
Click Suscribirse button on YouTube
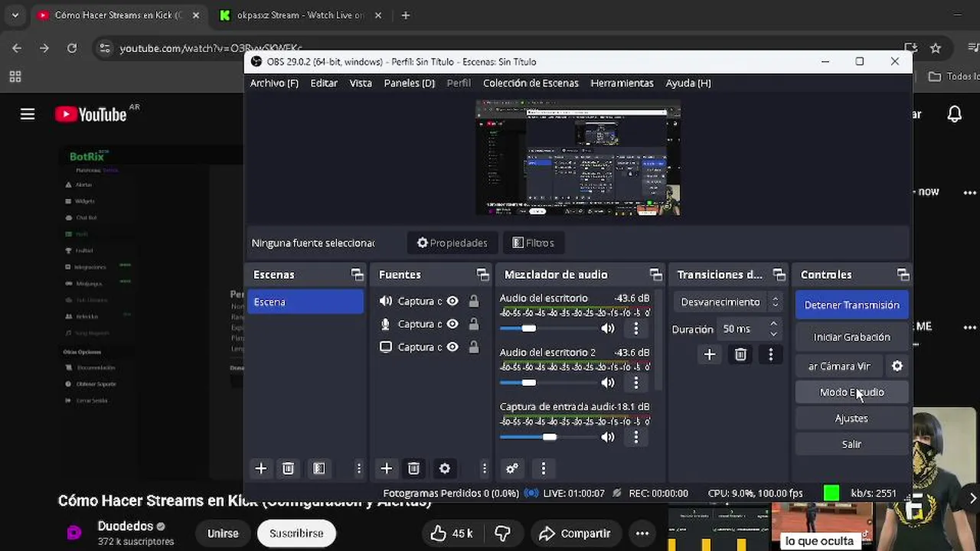[x=296, y=533]
